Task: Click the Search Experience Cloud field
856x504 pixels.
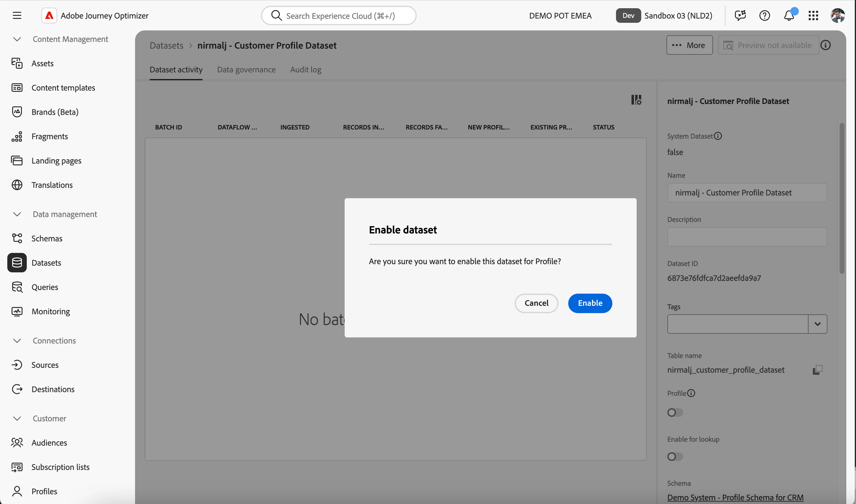Action: click(x=339, y=16)
